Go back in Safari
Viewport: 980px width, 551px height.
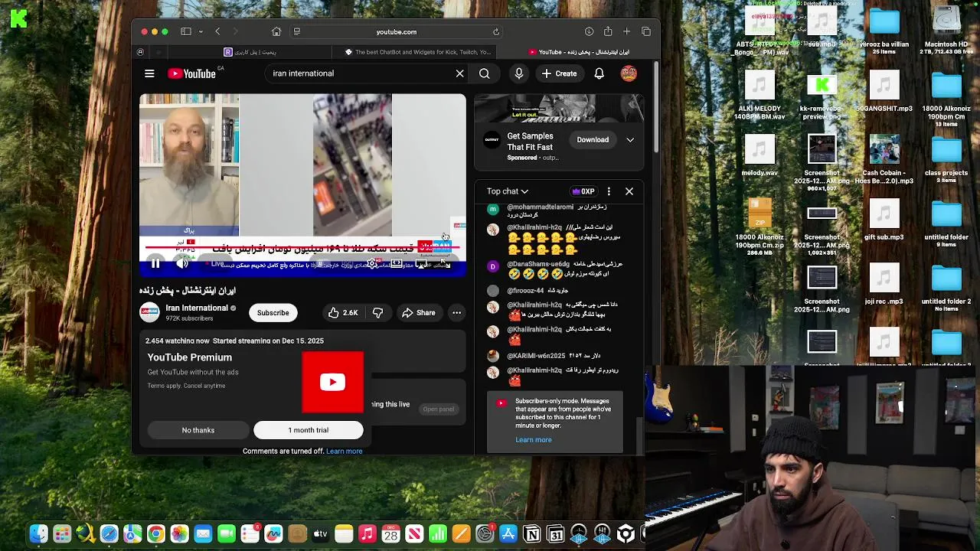pyautogui.click(x=217, y=31)
